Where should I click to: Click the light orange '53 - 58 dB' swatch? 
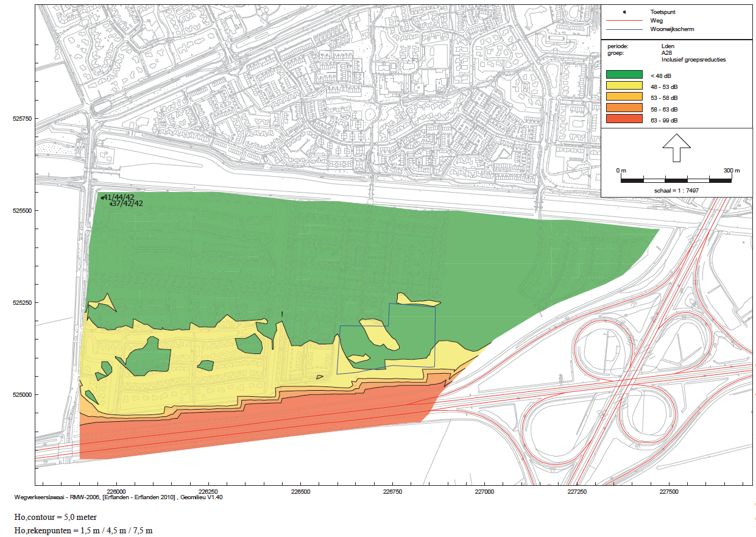tap(624, 97)
